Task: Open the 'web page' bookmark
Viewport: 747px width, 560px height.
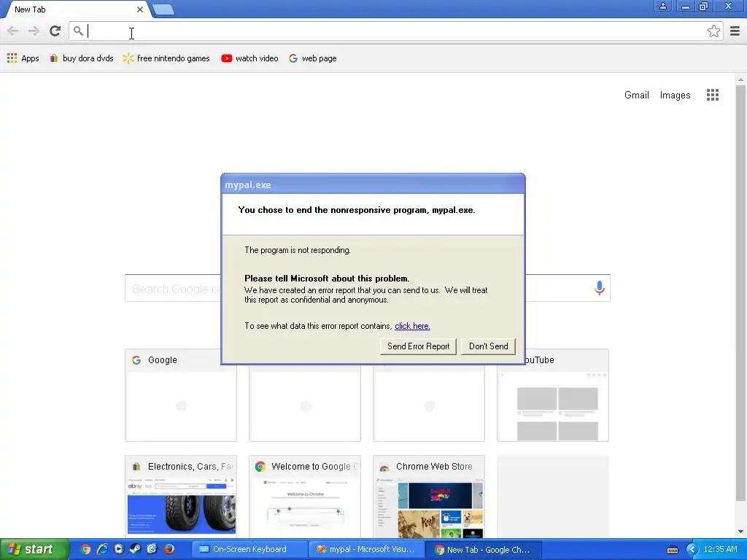Action: click(x=312, y=58)
